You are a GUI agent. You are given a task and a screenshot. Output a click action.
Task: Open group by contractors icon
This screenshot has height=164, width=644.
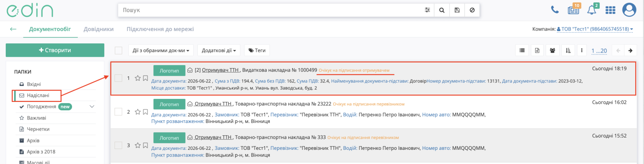coord(552,50)
